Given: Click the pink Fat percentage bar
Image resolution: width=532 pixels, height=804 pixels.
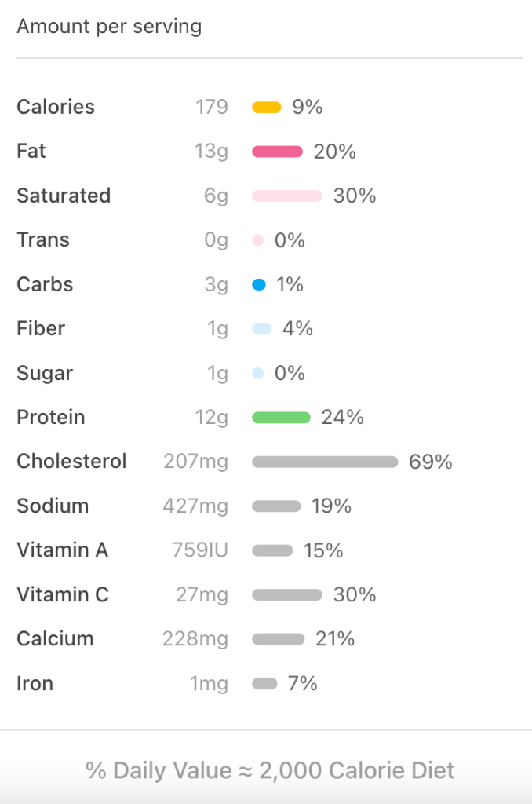Looking at the screenshot, I should 277,152.
